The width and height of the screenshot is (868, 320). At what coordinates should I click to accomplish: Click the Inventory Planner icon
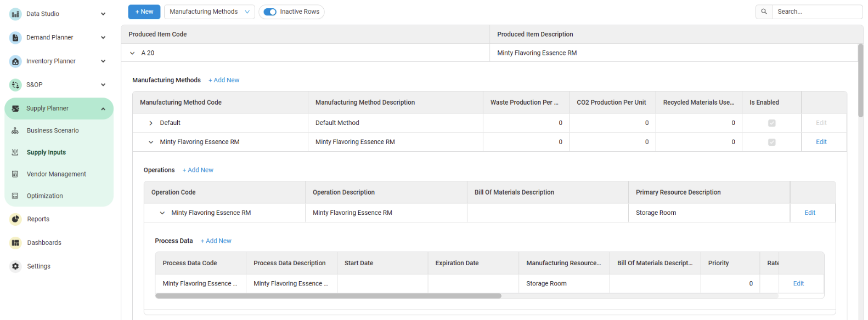(15, 61)
